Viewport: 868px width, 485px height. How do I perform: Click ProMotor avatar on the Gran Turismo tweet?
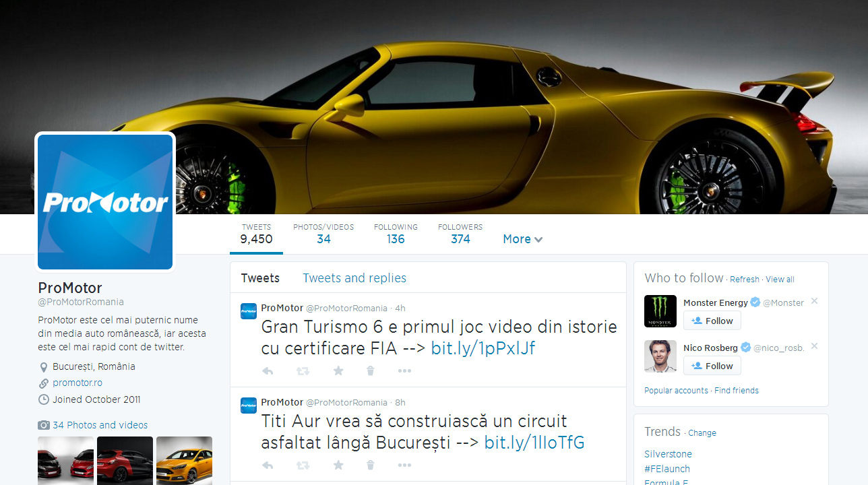click(249, 311)
